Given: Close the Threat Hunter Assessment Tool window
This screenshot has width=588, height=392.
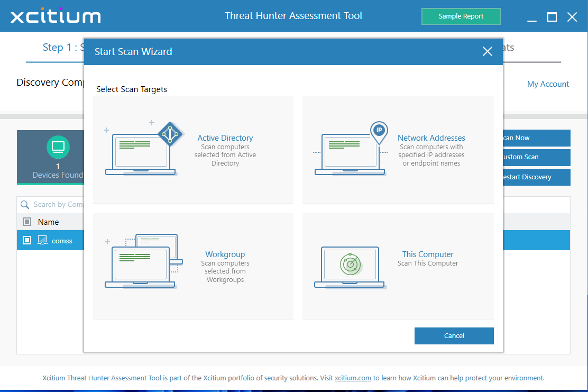Looking at the screenshot, I should coord(572,17).
